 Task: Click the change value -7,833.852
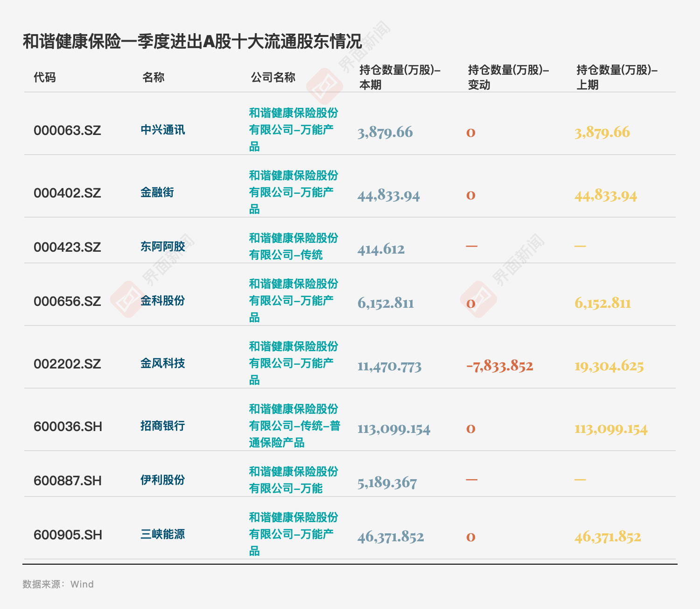[499, 366]
